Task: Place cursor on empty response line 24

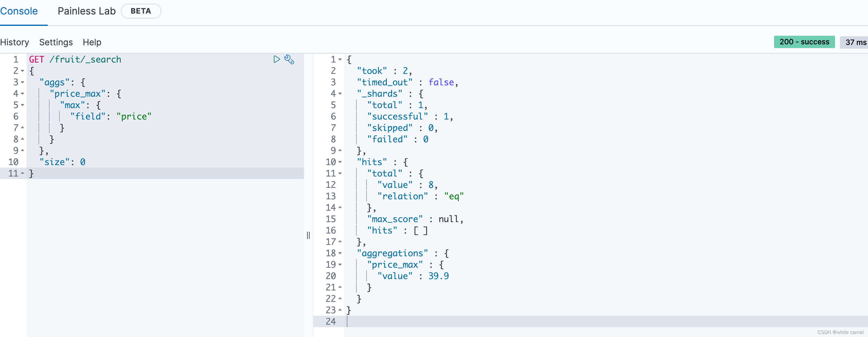Action: 606,322
